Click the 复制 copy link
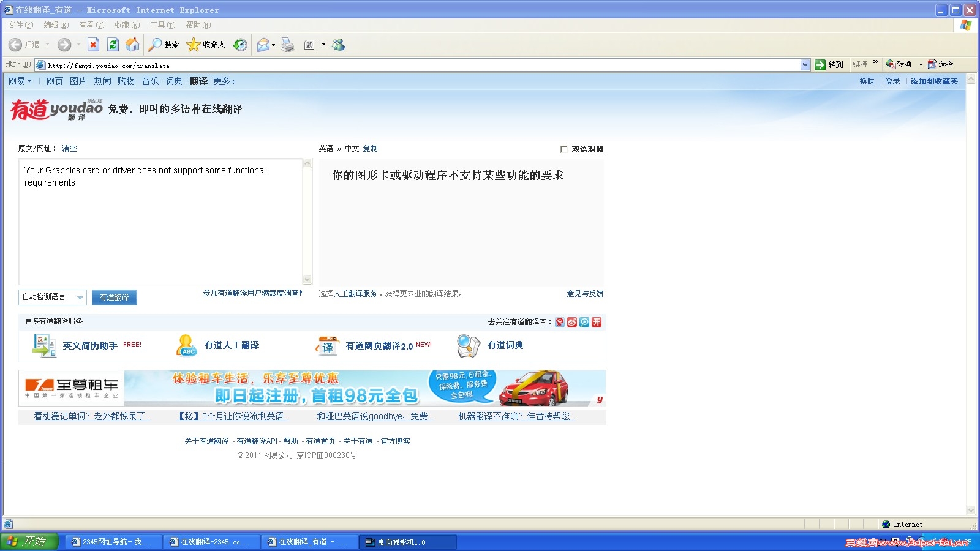Image resolution: width=980 pixels, height=551 pixels. tap(371, 149)
